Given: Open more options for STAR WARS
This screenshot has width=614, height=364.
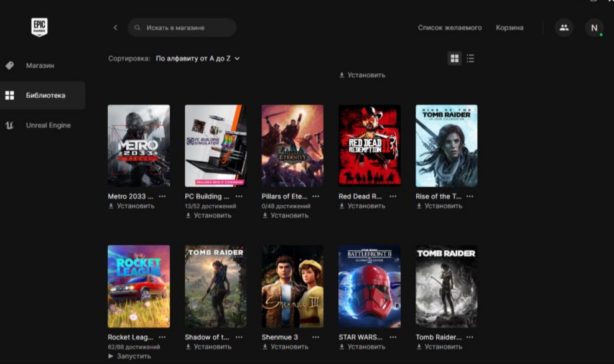Looking at the screenshot, I should (x=393, y=337).
